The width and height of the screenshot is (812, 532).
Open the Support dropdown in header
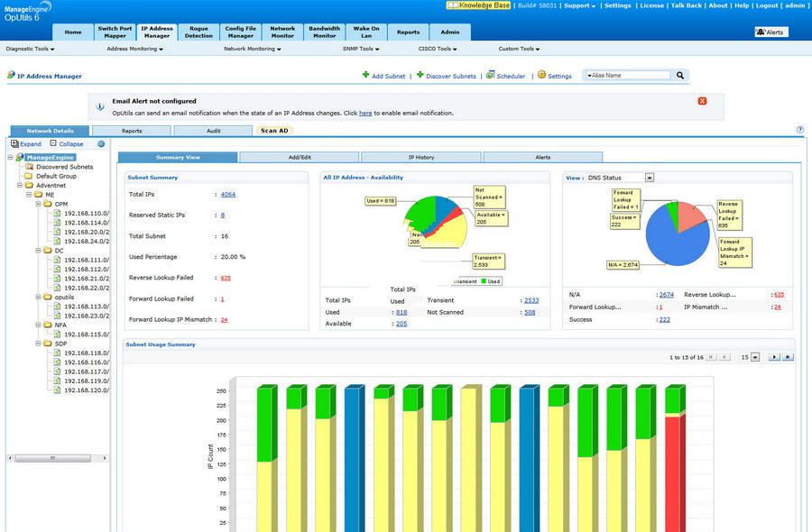point(579,5)
